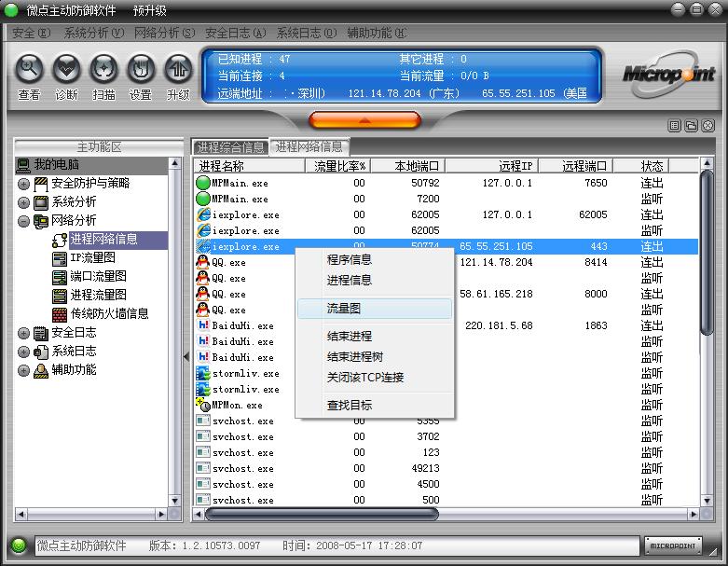Viewport: 728px width, 566px height.
Task: Click the restore window icon above table
Action: coord(691,125)
